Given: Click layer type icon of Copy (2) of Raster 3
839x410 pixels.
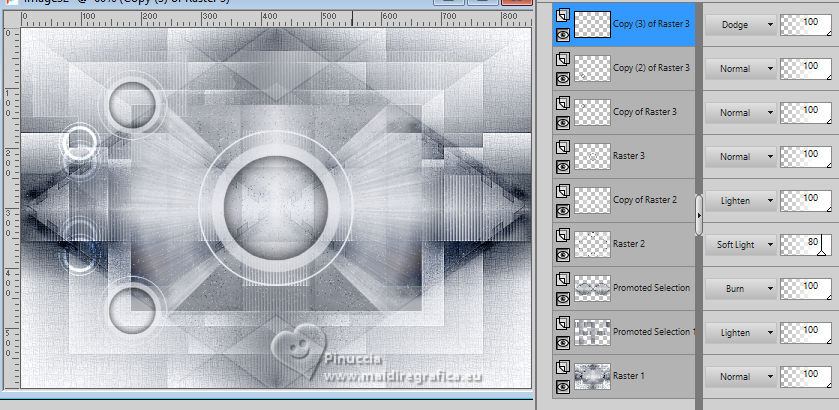Looking at the screenshot, I should (x=562, y=59).
